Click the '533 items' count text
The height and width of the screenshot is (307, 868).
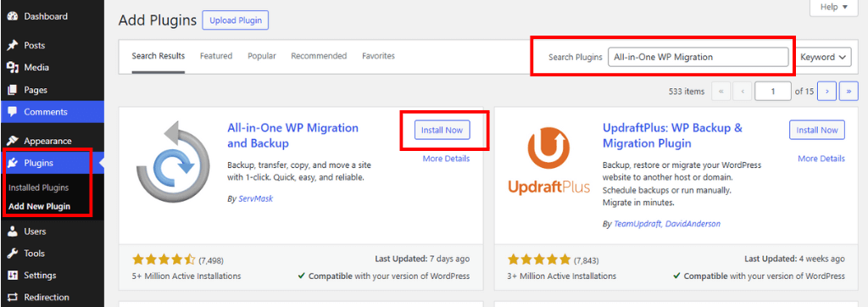point(687,92)
